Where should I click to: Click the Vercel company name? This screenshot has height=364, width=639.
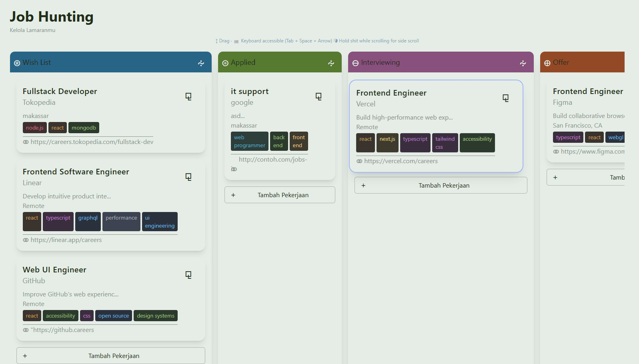click(x=366, y=104)
